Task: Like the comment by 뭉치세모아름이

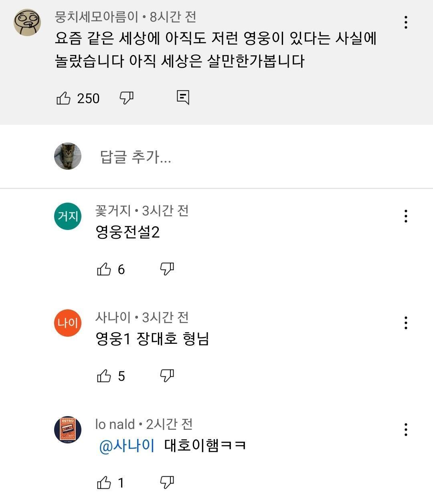Action: [63, 98]
